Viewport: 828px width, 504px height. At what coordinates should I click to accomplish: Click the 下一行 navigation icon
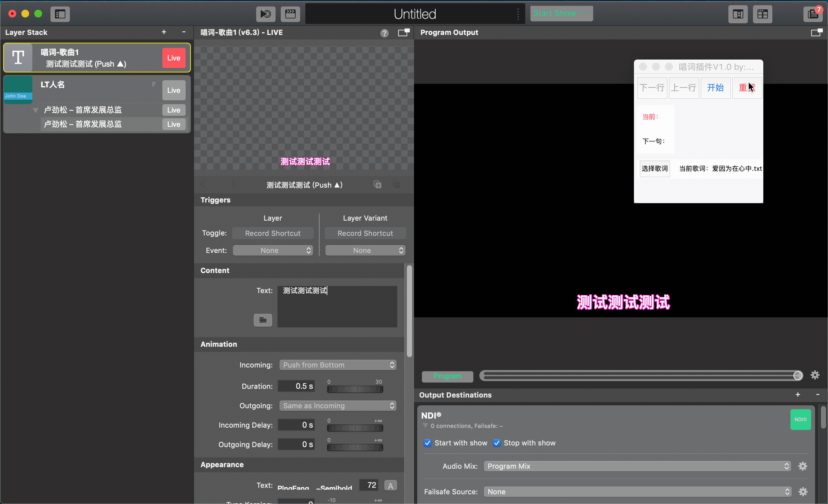[650, 87]
